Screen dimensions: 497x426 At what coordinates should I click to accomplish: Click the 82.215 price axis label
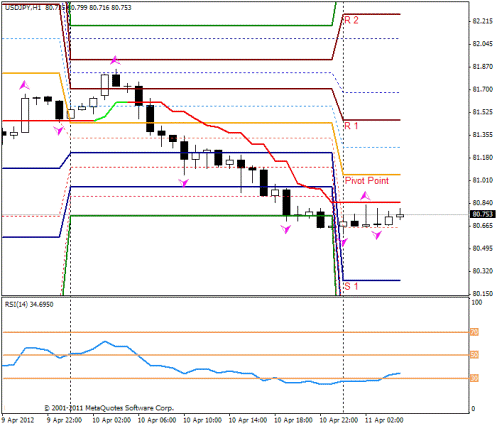(x=483, y=21)
